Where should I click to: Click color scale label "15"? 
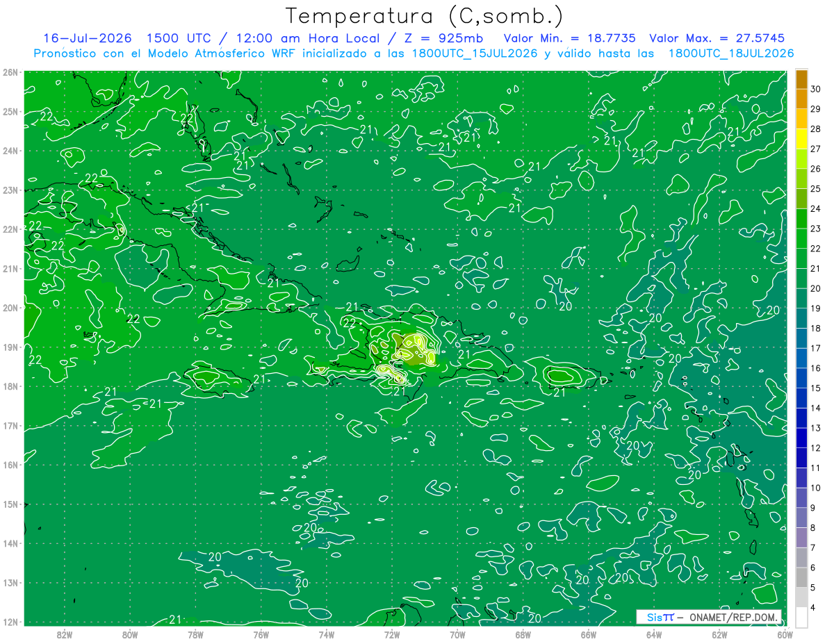pos(816,388)
